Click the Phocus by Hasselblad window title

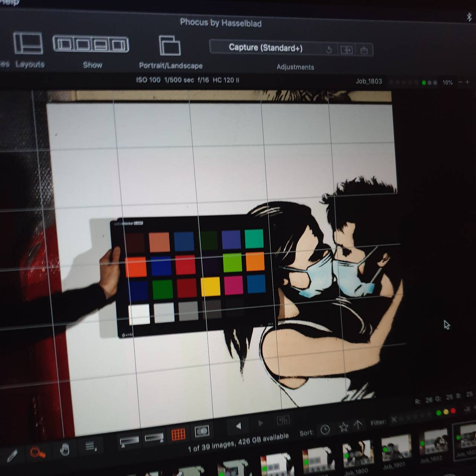(x=221, y=23)
